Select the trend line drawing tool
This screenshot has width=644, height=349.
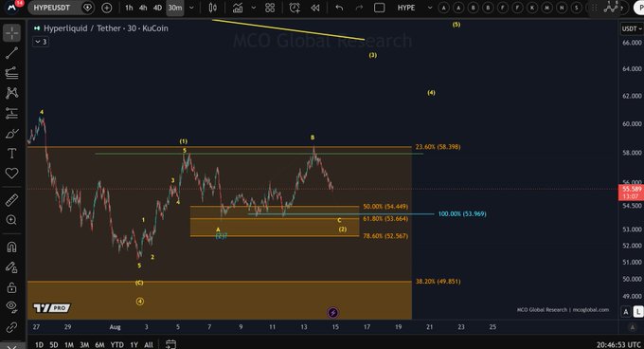coord(12,52)
